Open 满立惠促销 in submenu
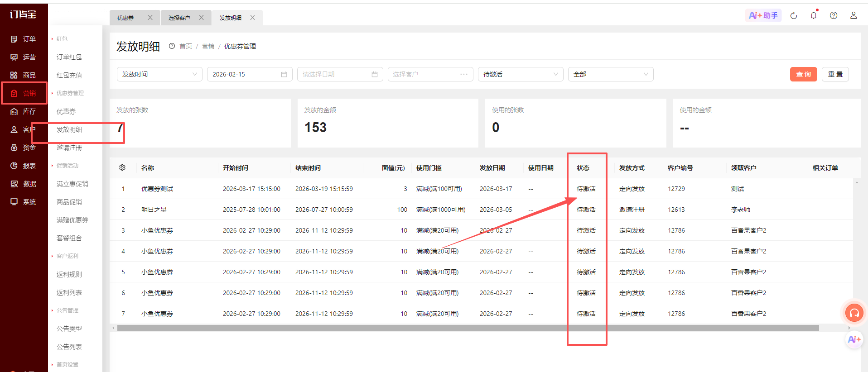Screen dimensions: 868x372 [x=72, y=184]
